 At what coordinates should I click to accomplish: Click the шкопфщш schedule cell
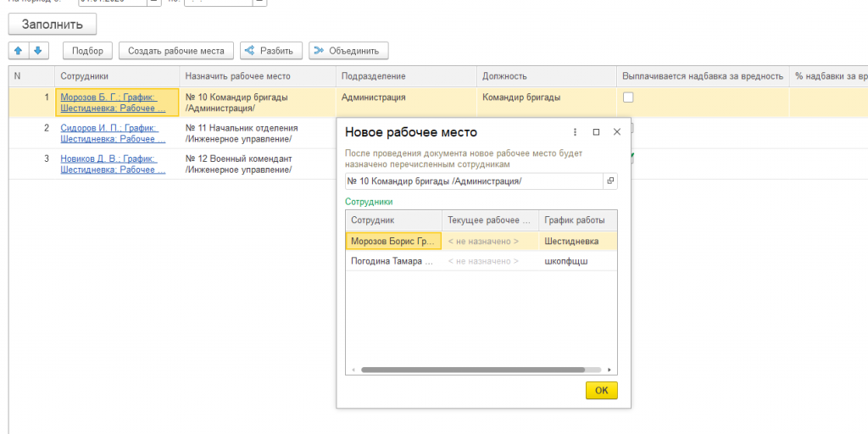tap(577, 261)
